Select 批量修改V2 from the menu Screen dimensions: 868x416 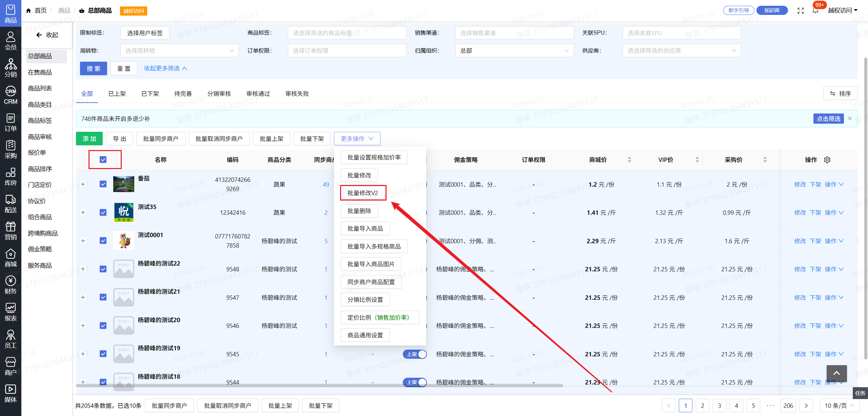click(x=363, y=193)
